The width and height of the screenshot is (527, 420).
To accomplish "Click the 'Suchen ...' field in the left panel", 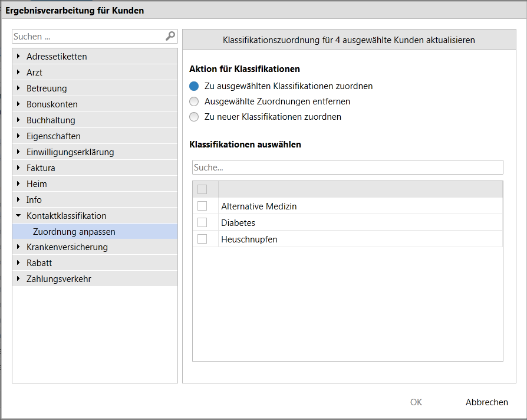I will pos(87,37).
